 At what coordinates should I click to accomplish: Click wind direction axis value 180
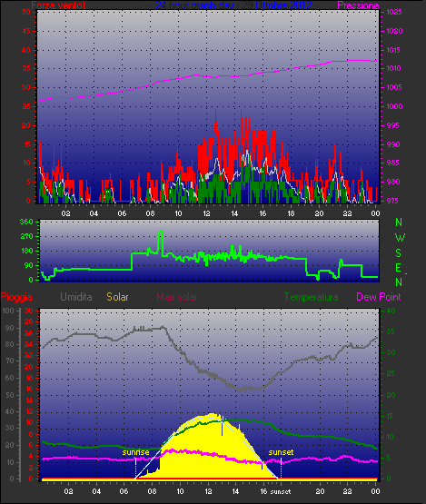point(26,251)
